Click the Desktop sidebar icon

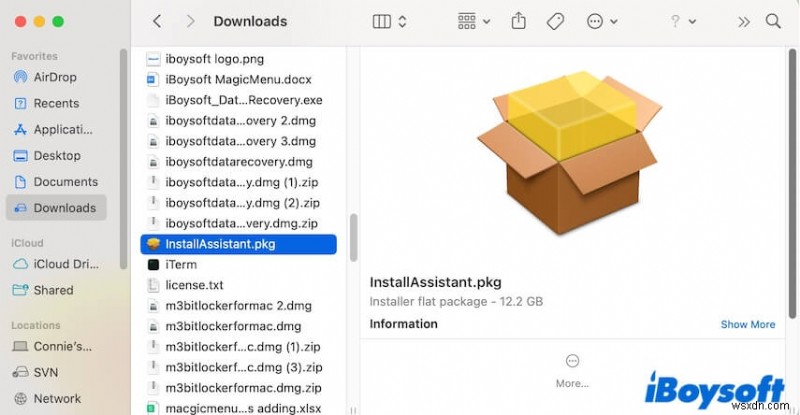click(x=20, y=156)
